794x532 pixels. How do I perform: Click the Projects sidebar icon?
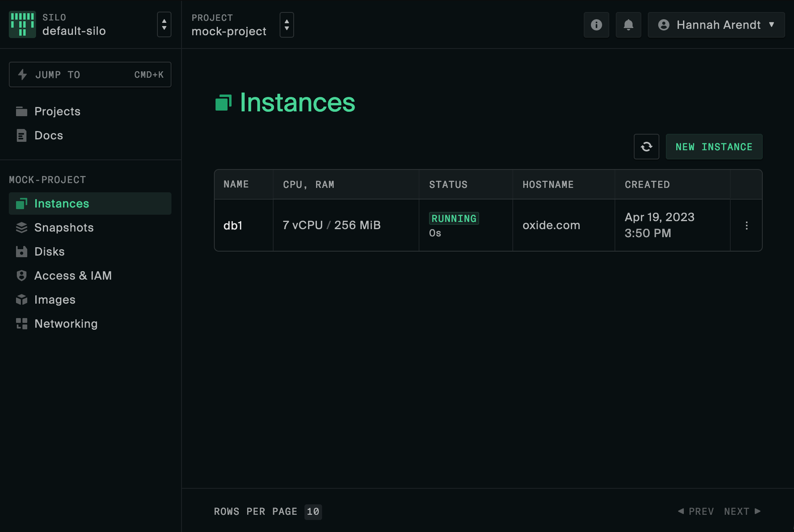21,111
